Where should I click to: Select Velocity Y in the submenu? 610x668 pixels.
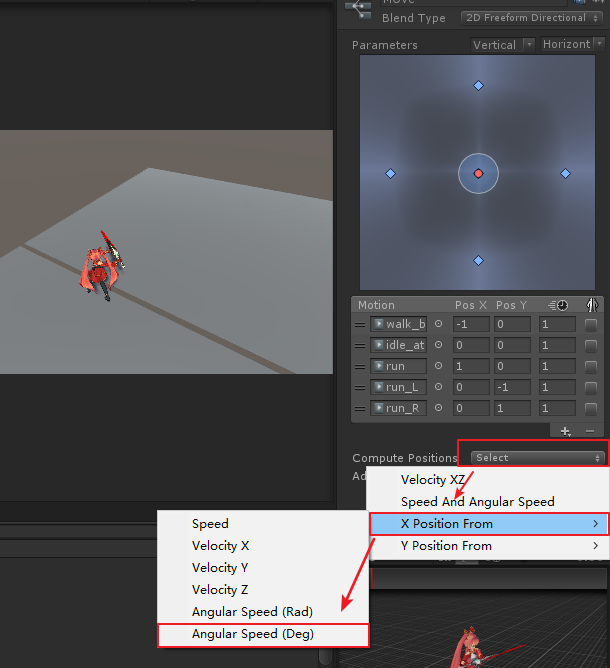263,568
